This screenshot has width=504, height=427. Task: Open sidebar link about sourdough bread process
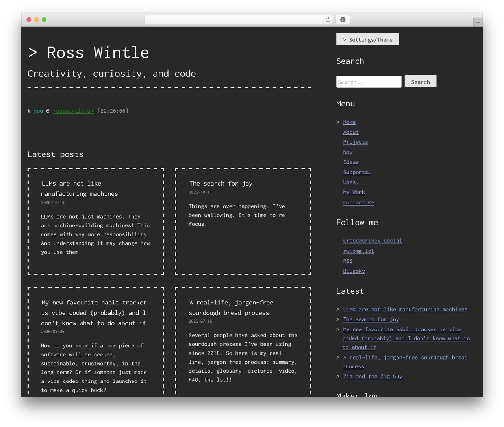[x=405, y=362]
